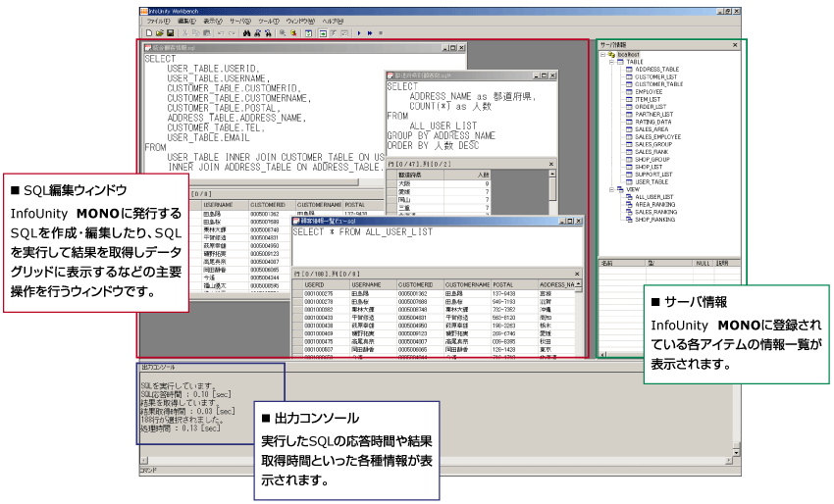The width and height of the screenshot is (834, 504).
Task: Select SHOP_GROUP in server tree
Action: [x=652, y=159]
